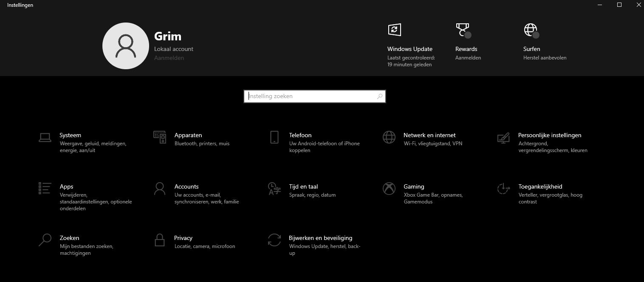
Task: Select the Toegankelijkheid category label
Action: pyautogui.click(x=540, y=186)
